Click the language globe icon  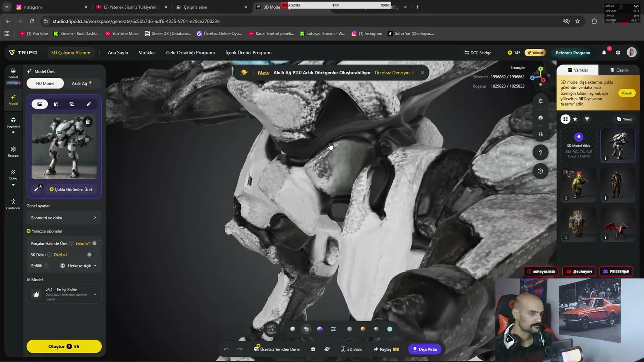click(618, 53)
